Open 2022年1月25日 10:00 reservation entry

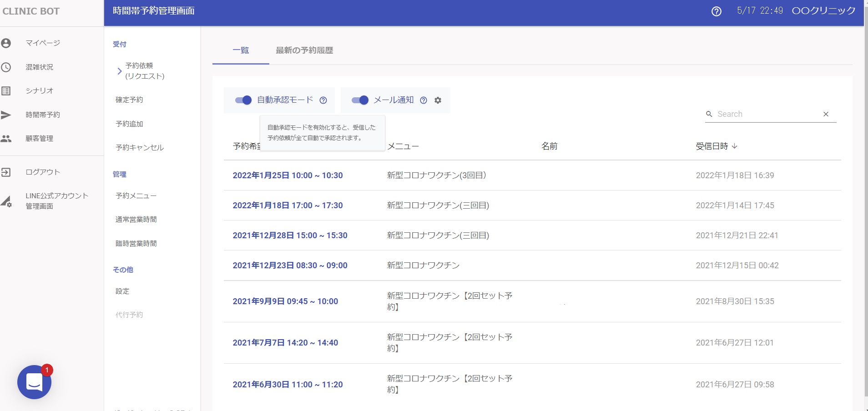[288, 175]
